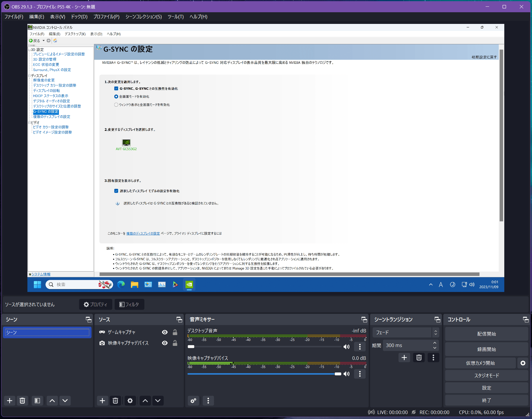Screen dimensions: 532x419
Task: Show hidden tray icons chevron in preview
Action: point(430,285)
